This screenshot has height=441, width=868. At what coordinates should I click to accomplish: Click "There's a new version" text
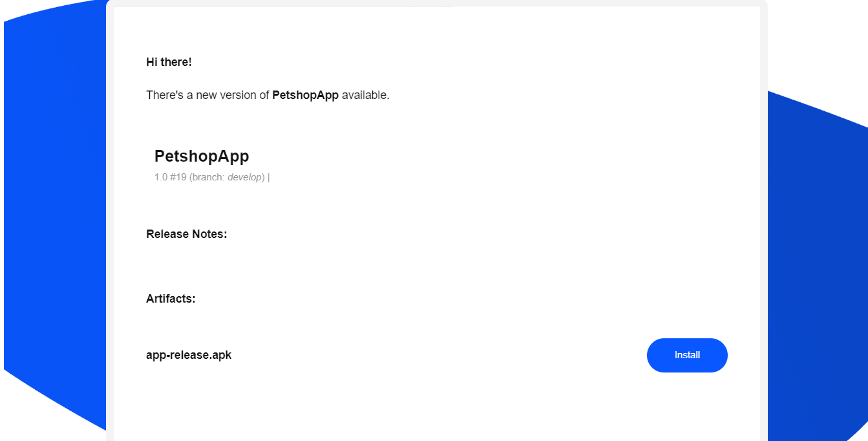tap(200, 95)
